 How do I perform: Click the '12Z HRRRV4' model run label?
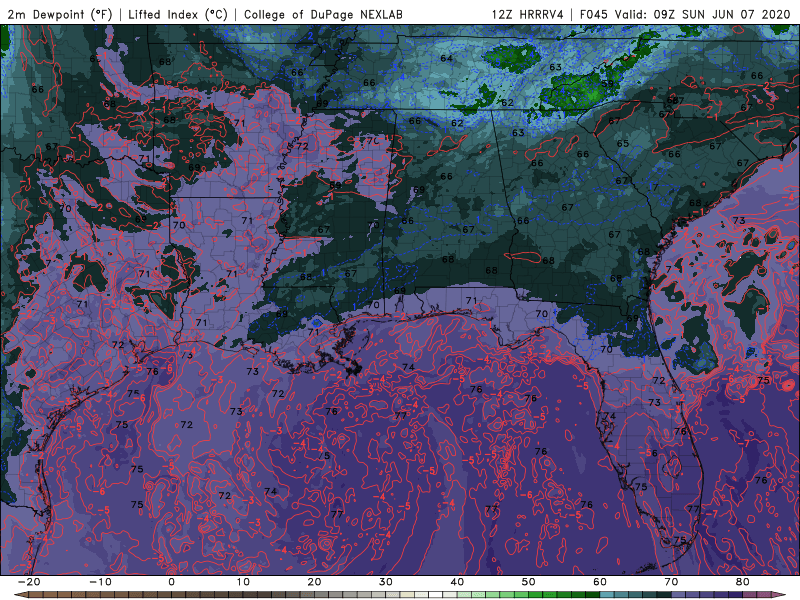[x=527, y=14]
